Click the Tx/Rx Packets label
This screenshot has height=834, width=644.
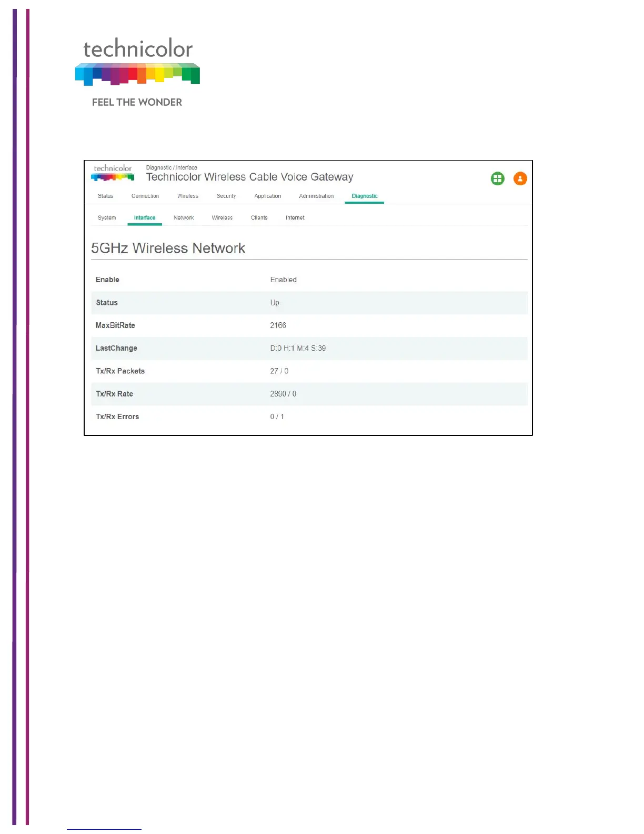(x=120, y=371)
